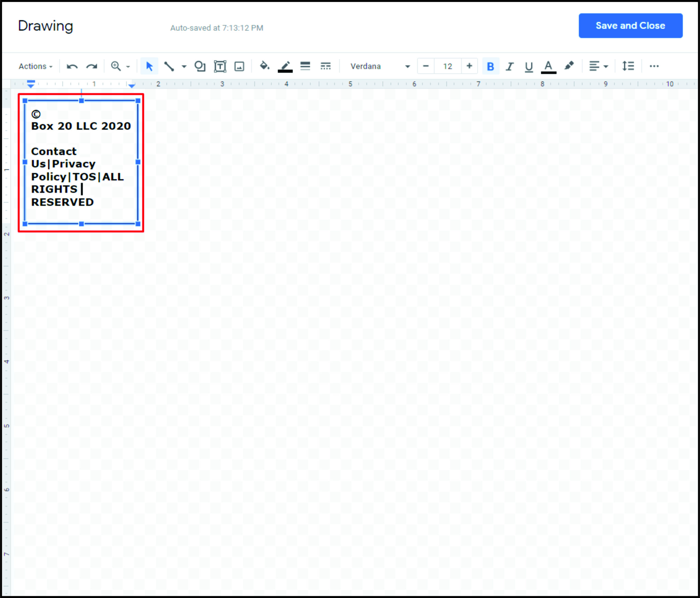Open the Actions menu

point(36,66)
